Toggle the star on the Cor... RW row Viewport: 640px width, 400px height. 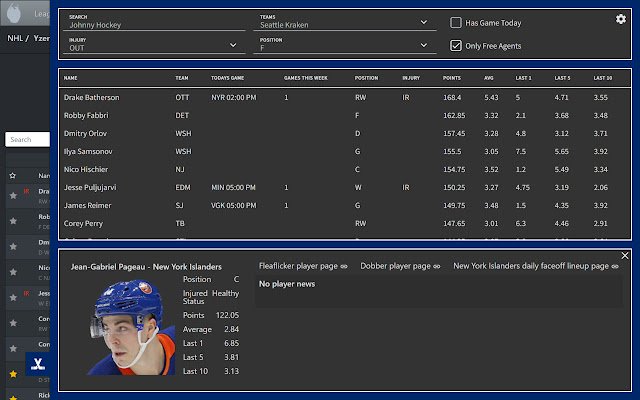13,323
